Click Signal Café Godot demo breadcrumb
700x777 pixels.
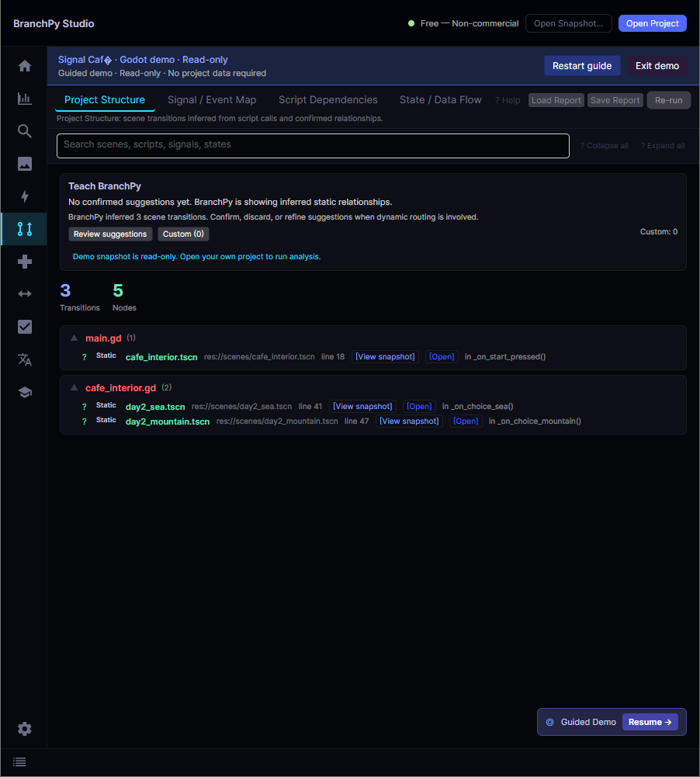pyautogui.click(x=143, y=60)
